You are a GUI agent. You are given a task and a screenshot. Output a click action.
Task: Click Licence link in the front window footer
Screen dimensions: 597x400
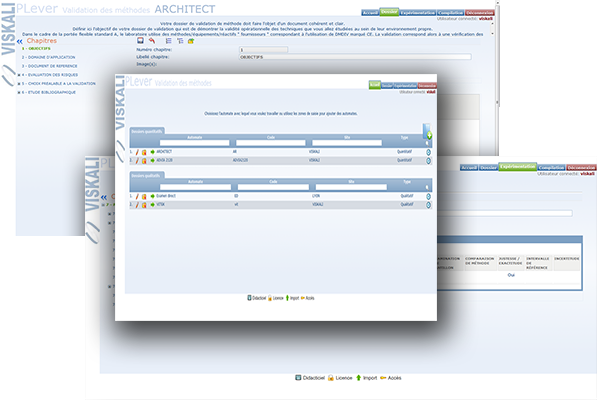coord(276,298)
